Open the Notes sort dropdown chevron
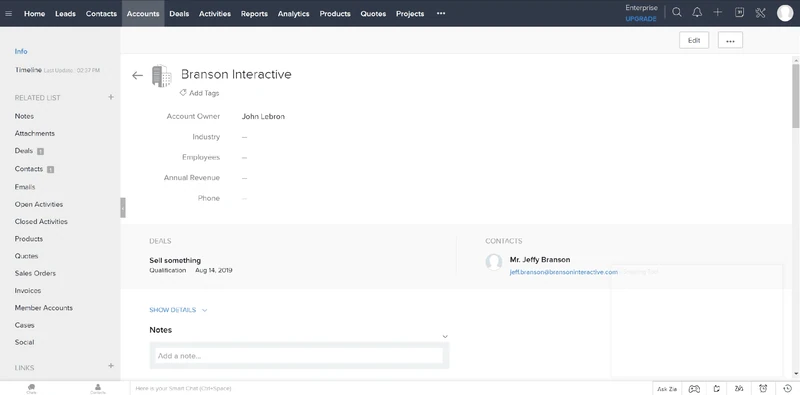Screen dimensions: 800x395 coord(445,336)
